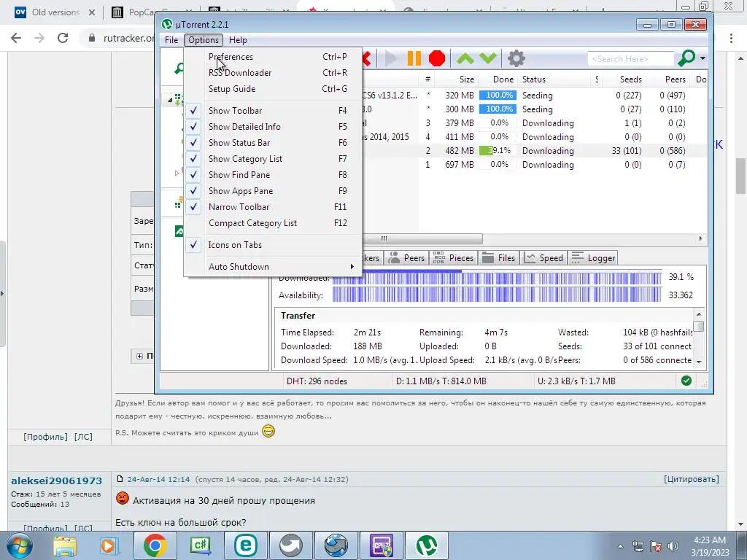Open Chrome's three-dot menu
Screen dimensions: 747x560
point(731,38)
